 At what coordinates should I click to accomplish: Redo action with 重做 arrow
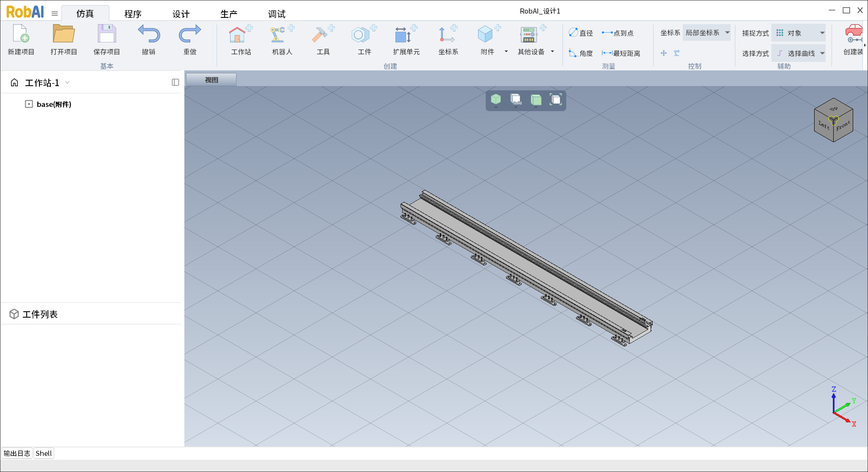pyautogui.click(x=189, y=34)
